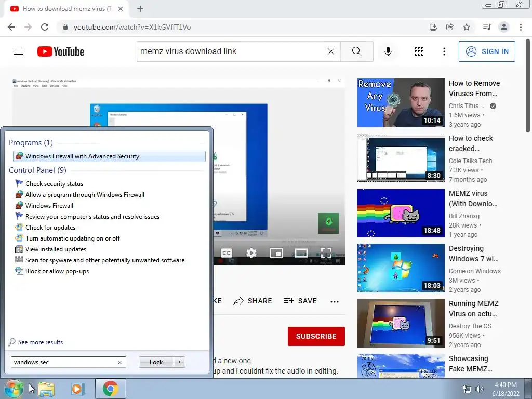Enter fullscreen on the video
This screenshot has height=399, width=532.
point(326,253)
